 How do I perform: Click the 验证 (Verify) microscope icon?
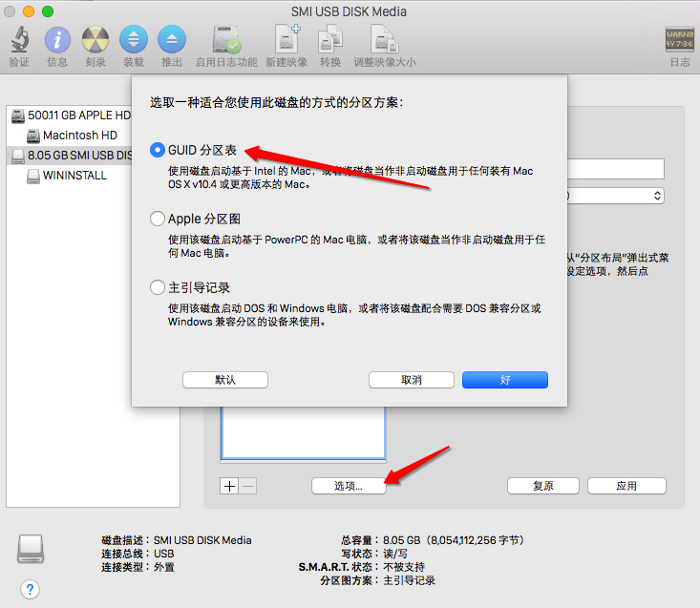pyautogui.click(x=20, y=39)
